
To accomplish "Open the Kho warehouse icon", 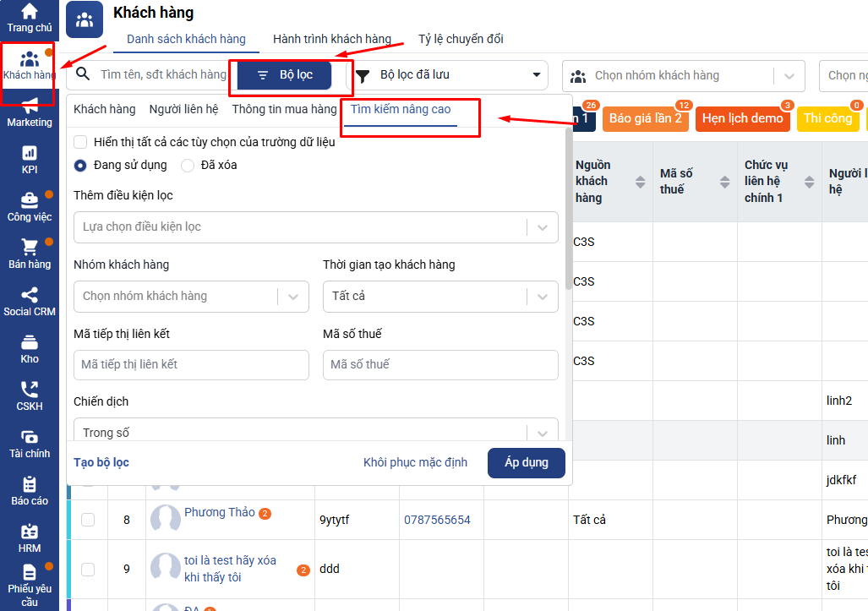I will point(30,348).
